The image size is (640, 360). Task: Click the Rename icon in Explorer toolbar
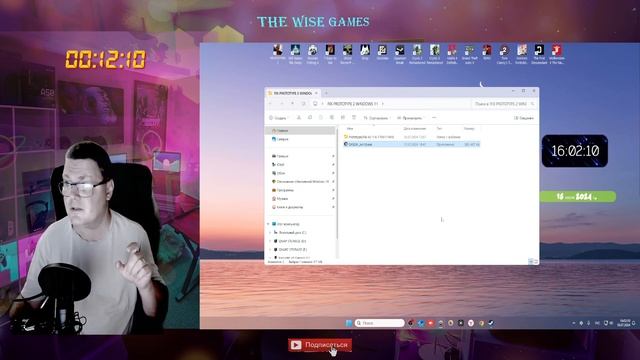click(332, 118)
